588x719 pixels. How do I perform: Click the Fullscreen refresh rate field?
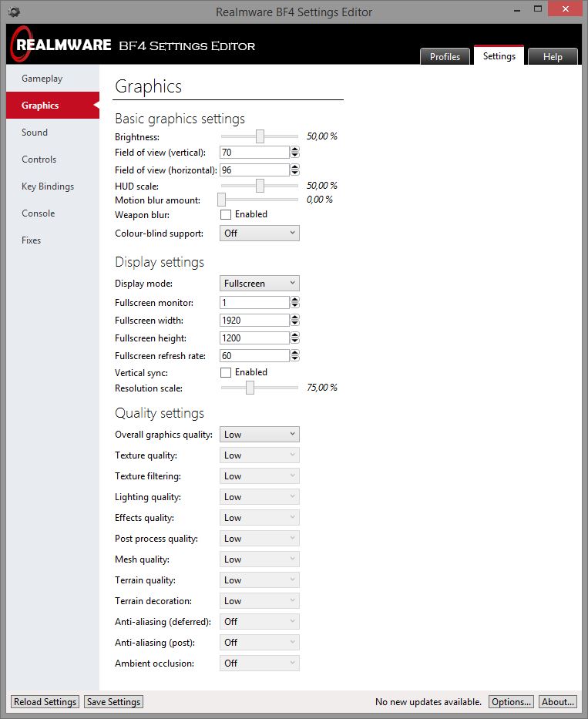click(254, 356)
